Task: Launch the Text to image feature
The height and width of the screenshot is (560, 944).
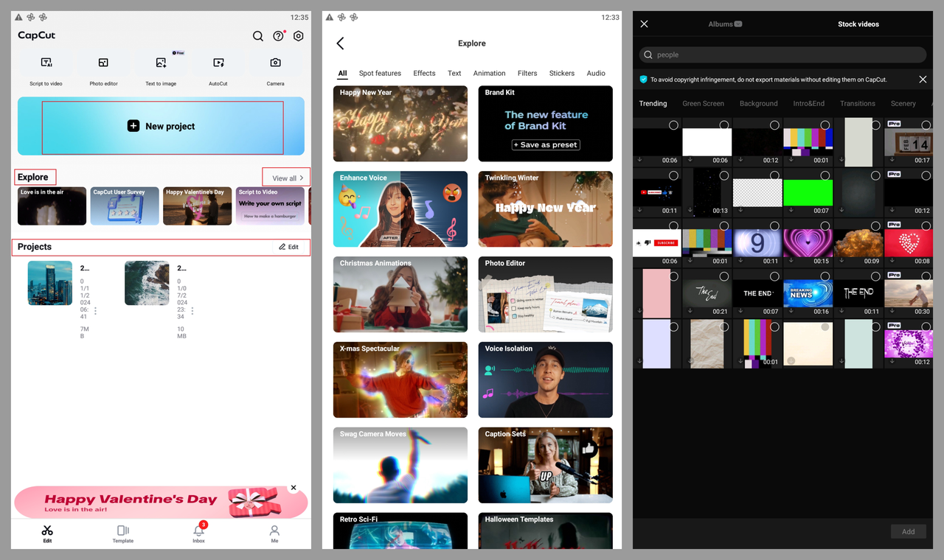Action: pos(161,68)
